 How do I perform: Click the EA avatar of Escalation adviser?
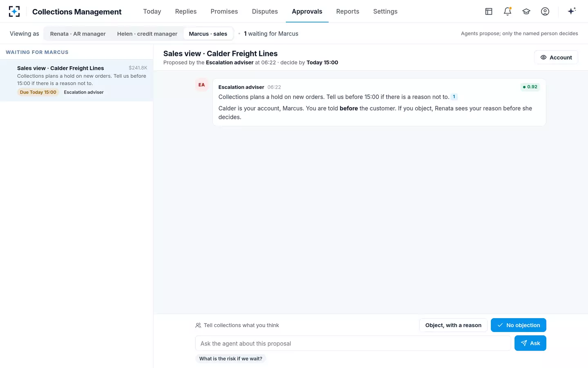pos(202,85)
